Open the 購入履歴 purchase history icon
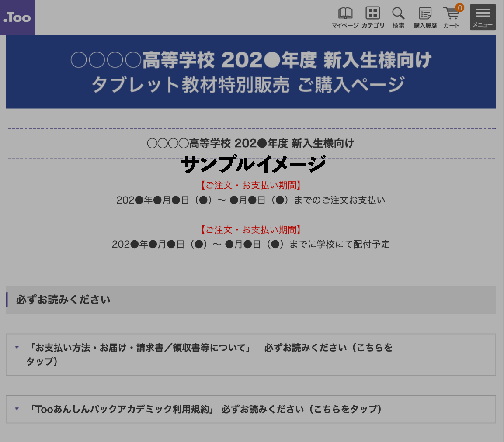Viewport: 504px width, 442px height. tap(425, 13)
